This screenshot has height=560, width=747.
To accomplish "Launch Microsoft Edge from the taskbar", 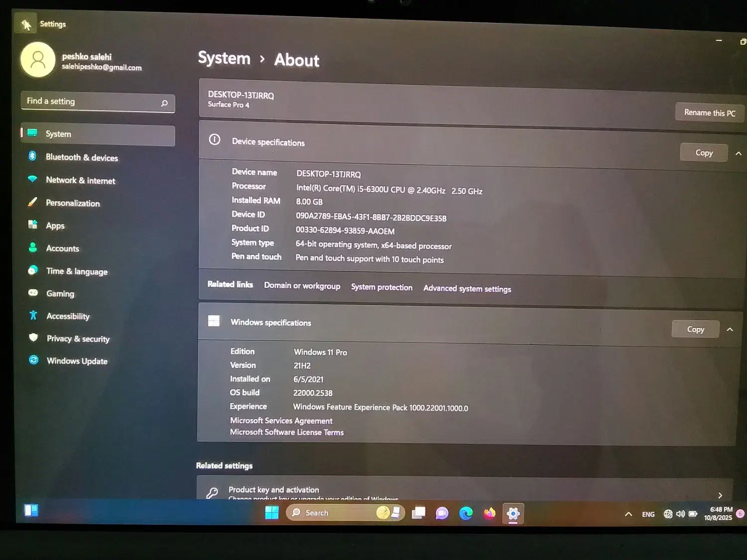I will pyautogui.click(x=466, y=513).
